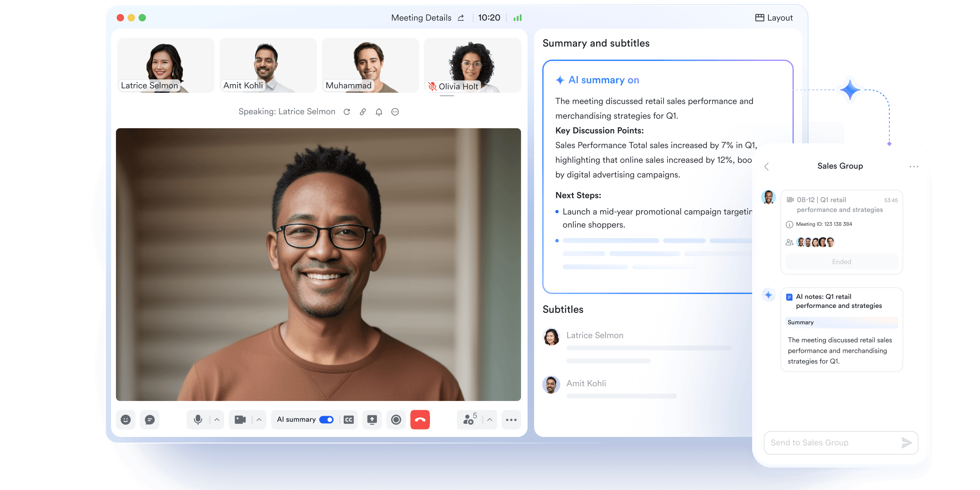
Task: Select Latrice Selmon's video thumbnail
Action: click(x=166, y=65)
